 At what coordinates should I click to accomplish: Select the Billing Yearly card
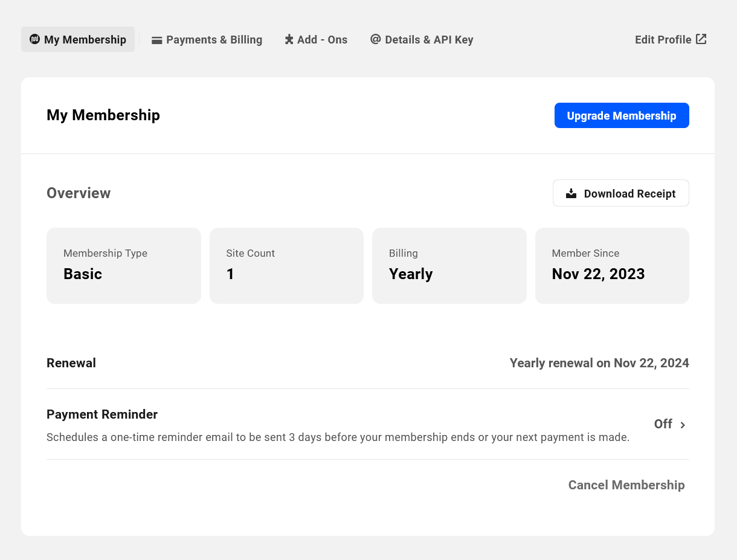pyautogui.click(x=449, y=266)
